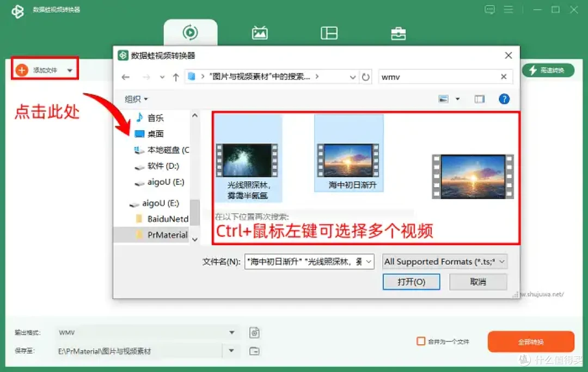
Task: Select Music in navigation tree
Action: (x=150, y=118)
